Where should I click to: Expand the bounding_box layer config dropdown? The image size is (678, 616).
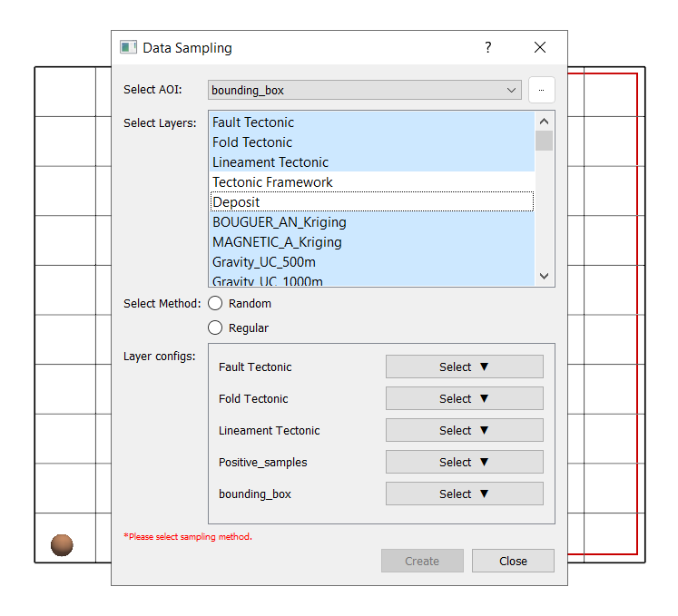(464, 494)
